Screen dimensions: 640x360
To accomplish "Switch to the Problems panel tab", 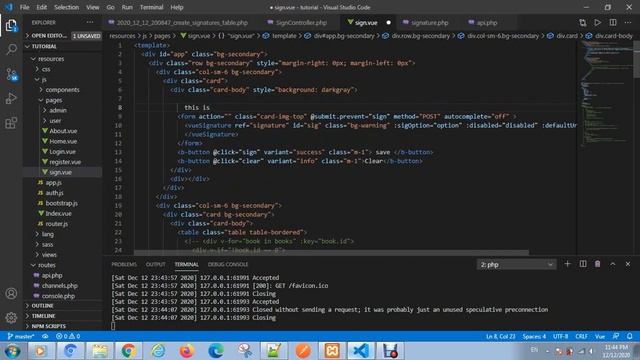I will [124, 264].
